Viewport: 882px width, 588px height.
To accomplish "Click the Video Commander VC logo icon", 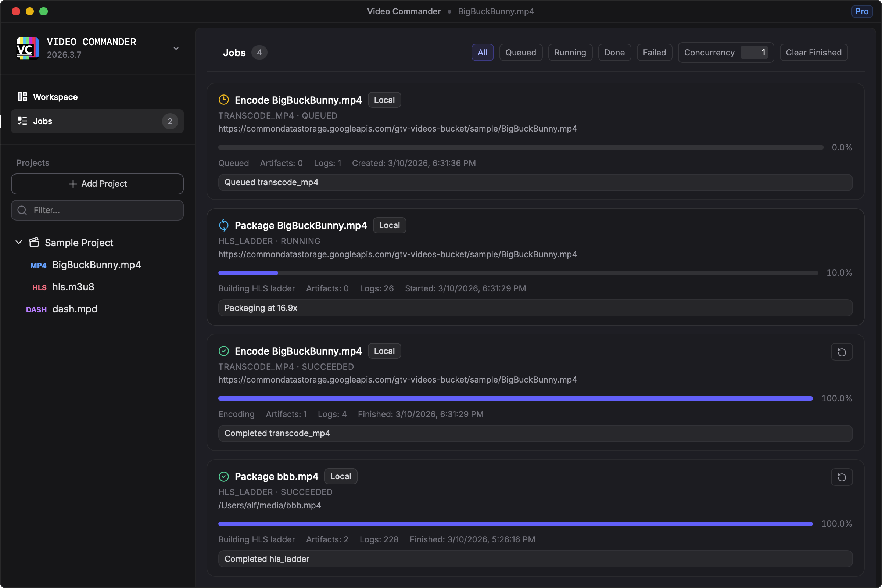I will coord(26,48).
